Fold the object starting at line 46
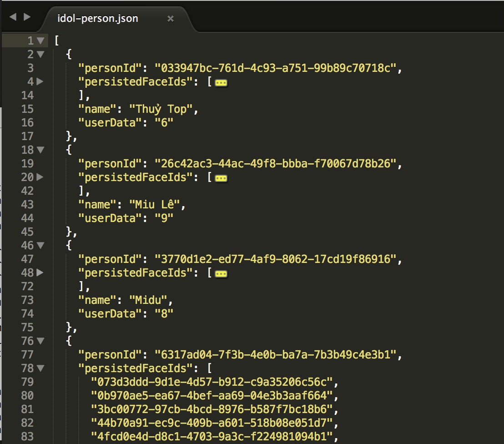The height and width of the screenshot is (444, 504). tap(40, 246)
